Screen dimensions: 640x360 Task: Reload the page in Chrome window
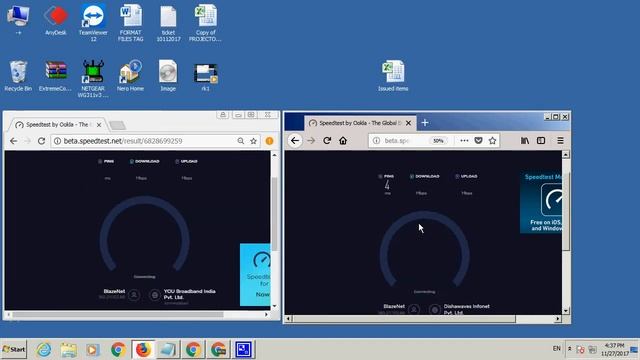pyautogui.click(x=41, y=141)
